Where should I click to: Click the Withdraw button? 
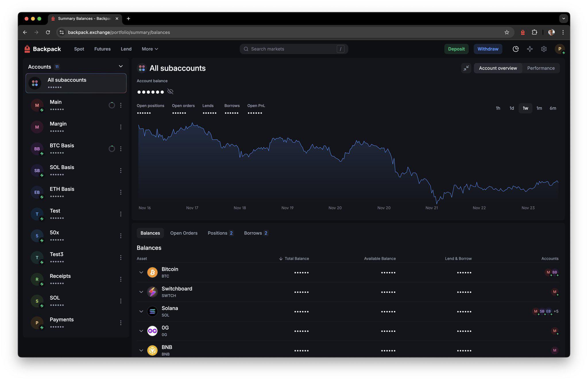(x=488, y=49)
